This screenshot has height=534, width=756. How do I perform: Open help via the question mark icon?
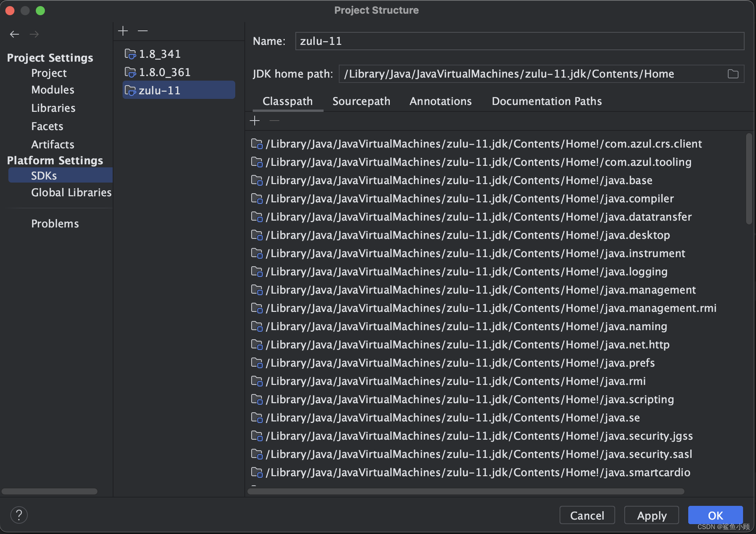(19, 515)
